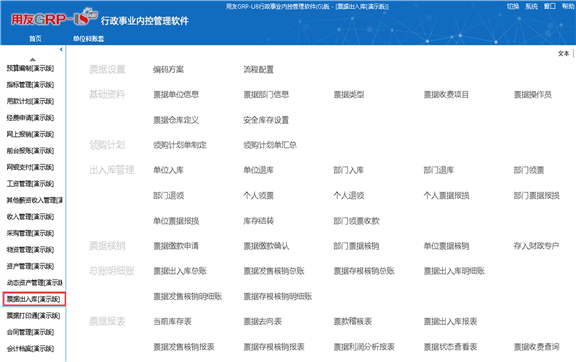
Task: Open 票据缴款申请 link
Action: pos(176,246)
